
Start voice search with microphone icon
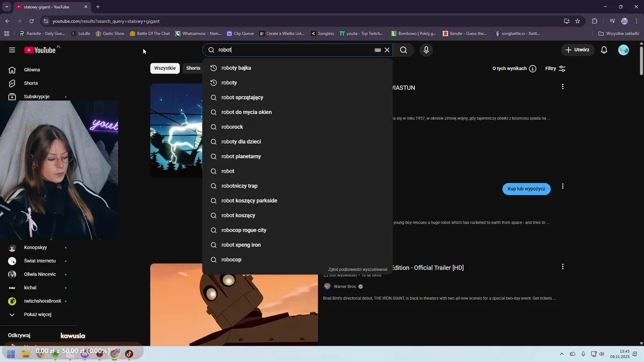click(x=426, y=50)
